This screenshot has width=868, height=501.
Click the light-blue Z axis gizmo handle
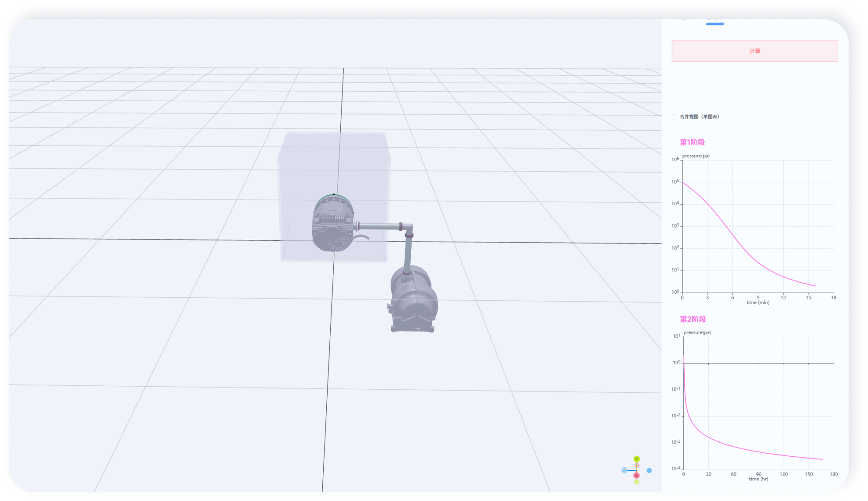pyautogui.click(x=624, y=470)
